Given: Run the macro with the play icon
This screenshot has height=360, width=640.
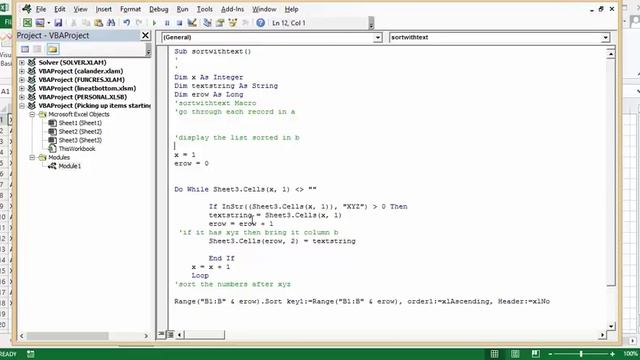Looking at the screenshot, I should pyautogui.click(x=154, y=23).
